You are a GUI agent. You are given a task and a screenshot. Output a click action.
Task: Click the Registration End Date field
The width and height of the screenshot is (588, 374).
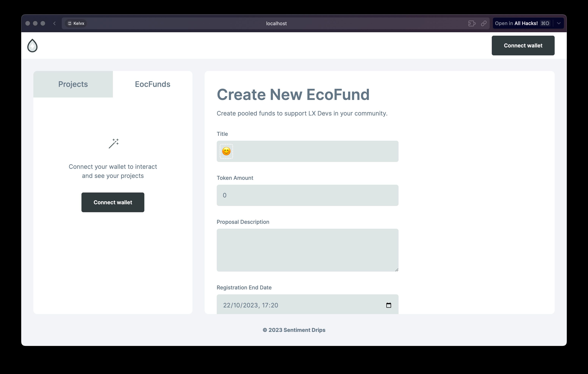[x=307, y=305]
